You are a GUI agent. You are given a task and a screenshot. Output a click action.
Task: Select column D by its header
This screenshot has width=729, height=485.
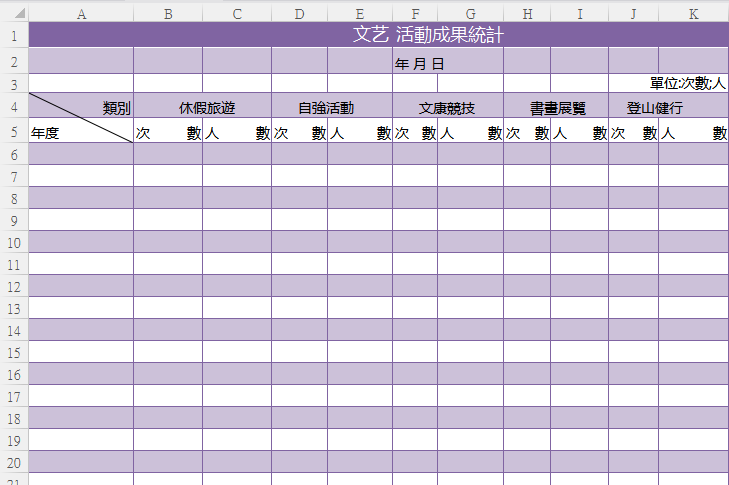click(300, 14)
